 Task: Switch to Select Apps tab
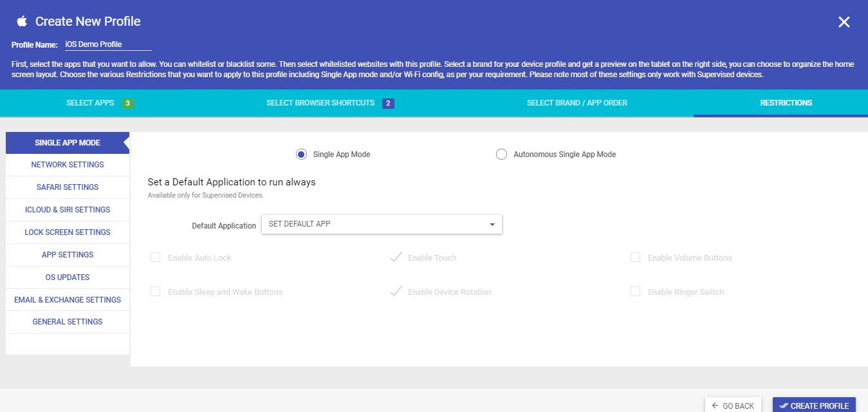[x=100, y=103]
